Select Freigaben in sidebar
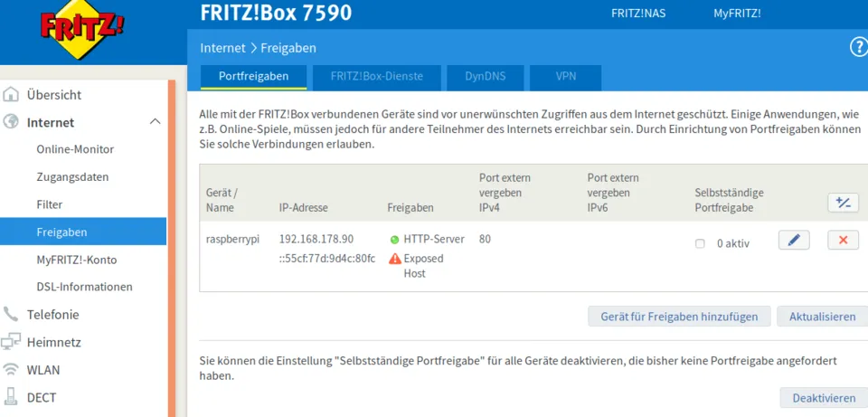 [83, 232]
